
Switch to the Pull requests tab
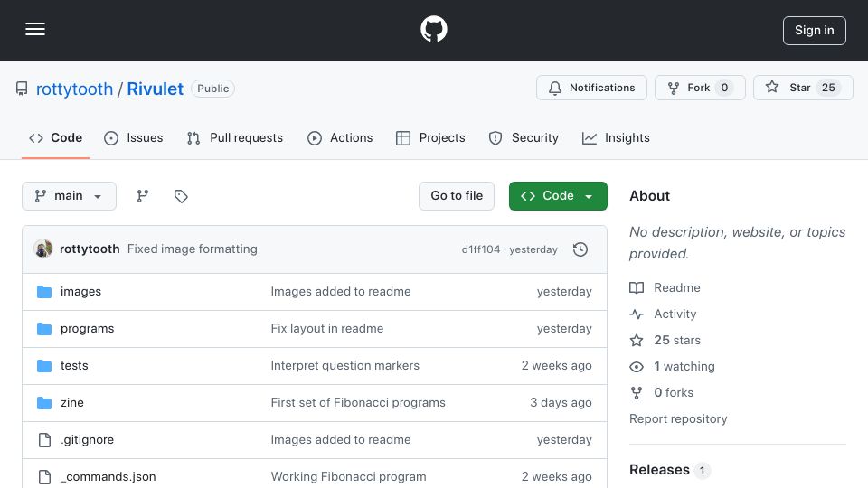pos(235,137)
